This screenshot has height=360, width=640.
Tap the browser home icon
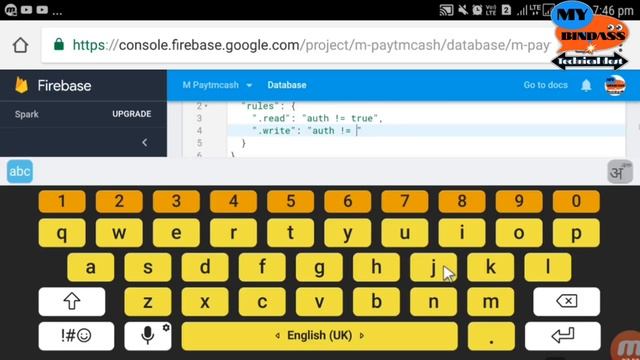point(20,45)
